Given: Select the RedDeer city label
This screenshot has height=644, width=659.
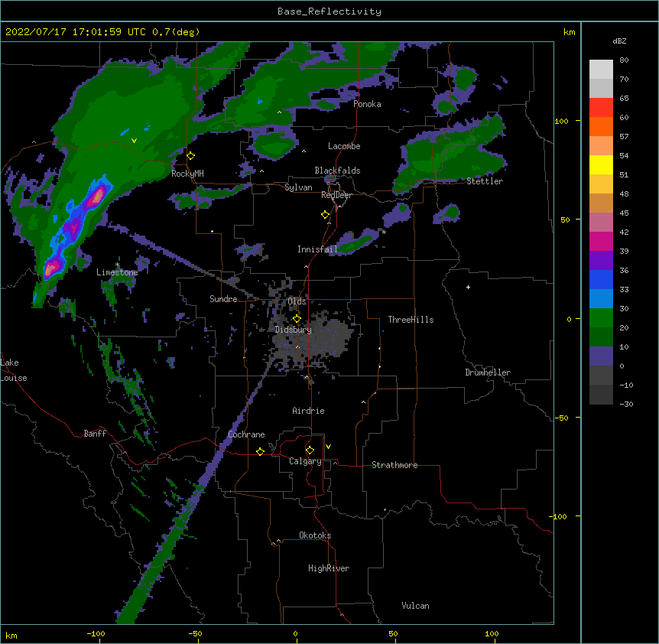Looking at the screenshot, I should (x=336, y=195).
